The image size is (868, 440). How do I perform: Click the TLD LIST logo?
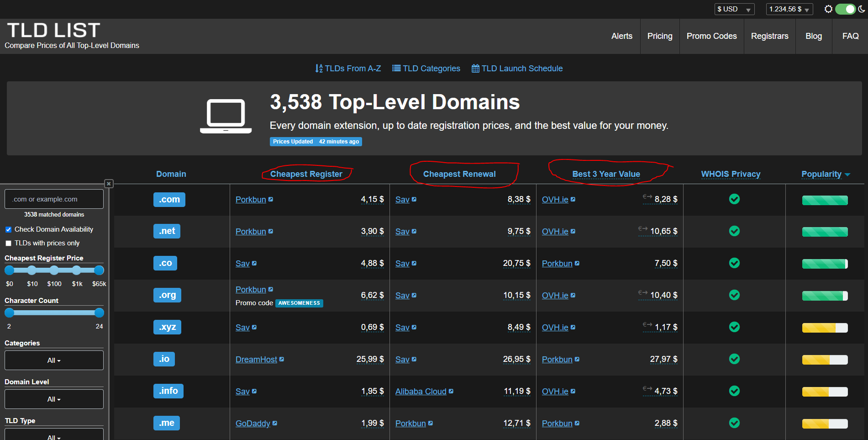point(53,30)
